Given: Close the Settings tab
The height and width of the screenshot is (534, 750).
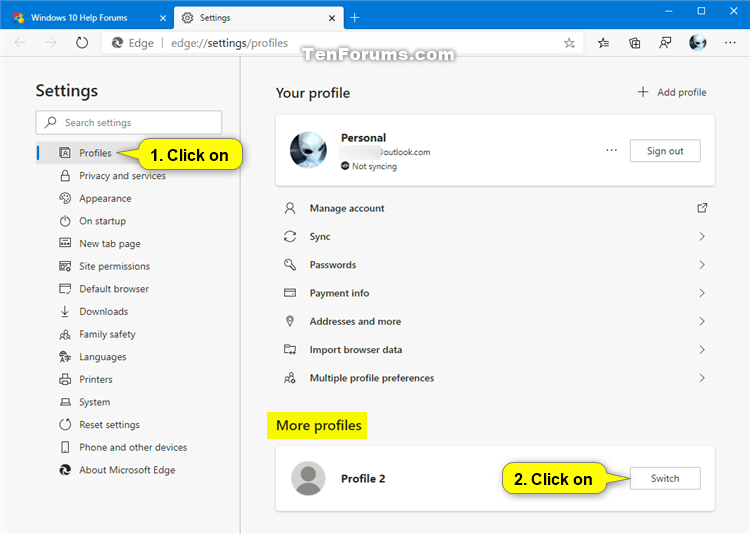Looking at the screenshot, I should click(x=332, y=18).
